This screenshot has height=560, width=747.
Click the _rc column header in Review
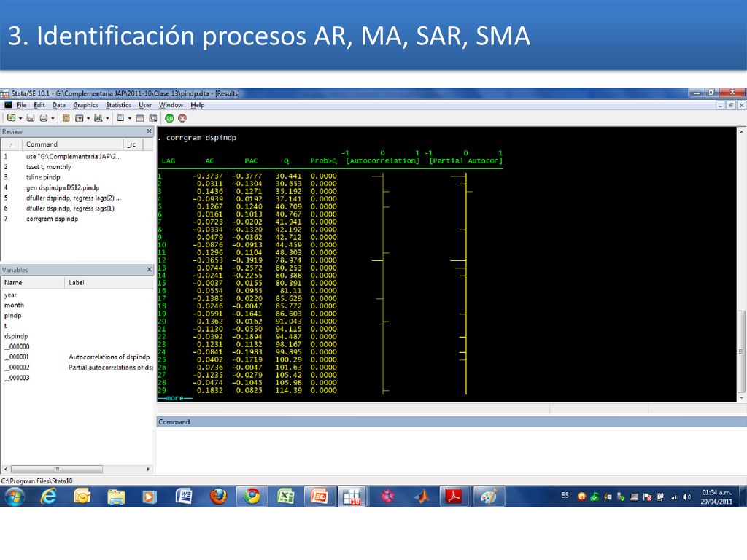pos(133,144)
